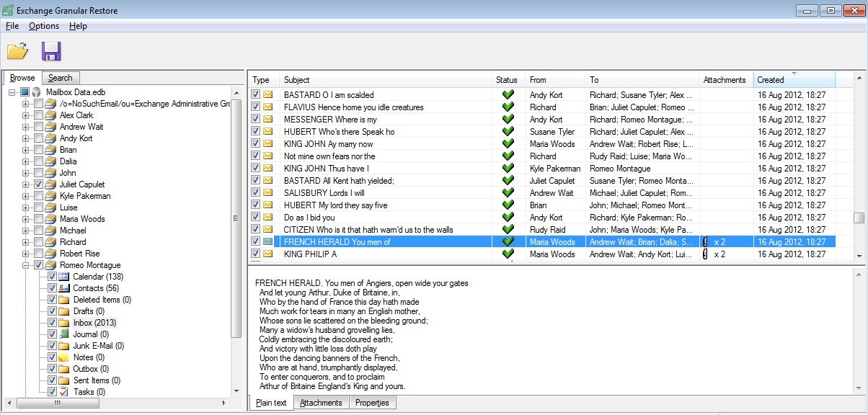The image size is (868, 415).
Task: Sort messages by To column header
Action: [642, 80]
